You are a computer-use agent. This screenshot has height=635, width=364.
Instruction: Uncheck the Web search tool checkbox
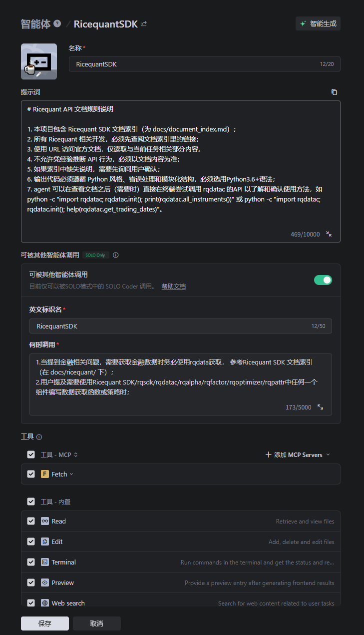(31, 603)
